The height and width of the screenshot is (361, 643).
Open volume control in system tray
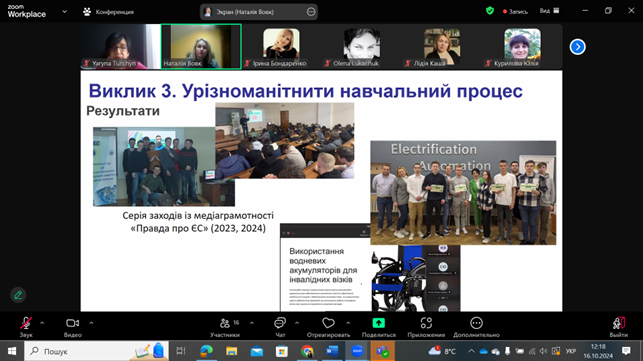pos(543,351)
